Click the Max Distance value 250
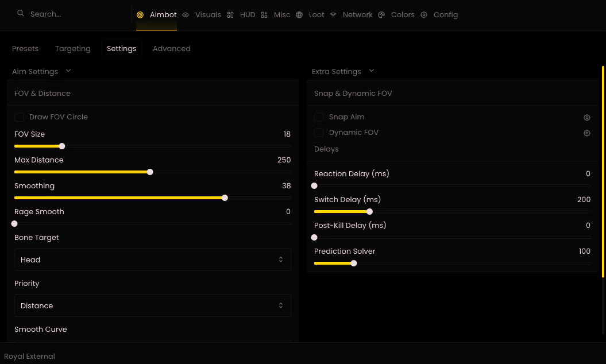The image size is (606, 364). click(284, 160)
